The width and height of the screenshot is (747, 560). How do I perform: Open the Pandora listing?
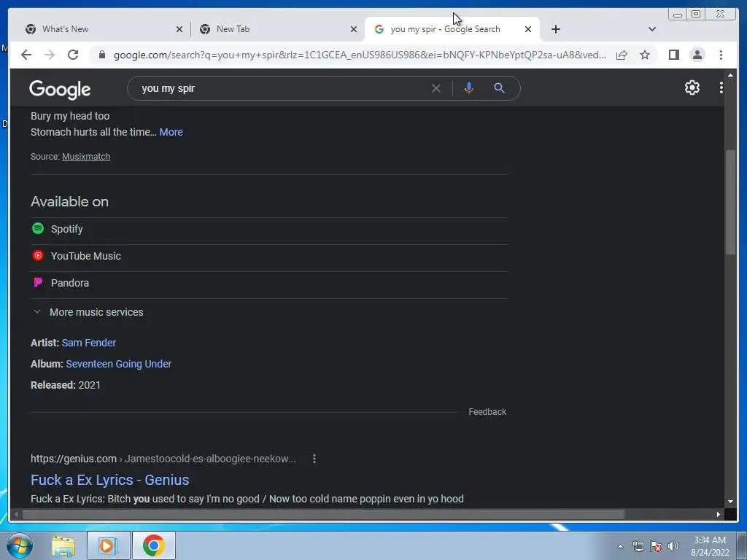click(268, 283)
